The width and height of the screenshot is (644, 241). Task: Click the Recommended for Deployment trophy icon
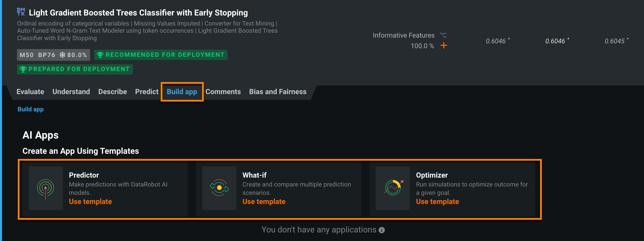(x=100, y=55)
